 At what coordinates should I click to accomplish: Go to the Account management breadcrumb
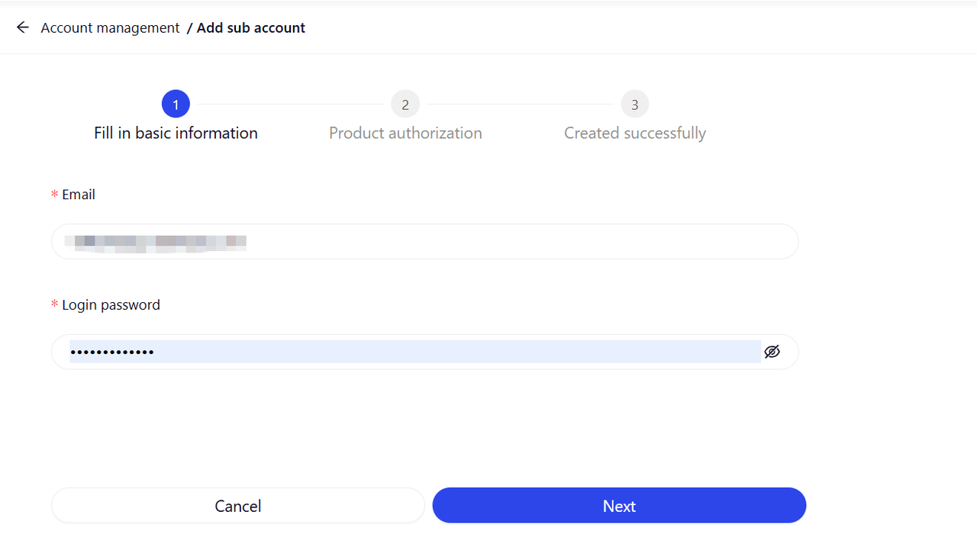[110, 27]
